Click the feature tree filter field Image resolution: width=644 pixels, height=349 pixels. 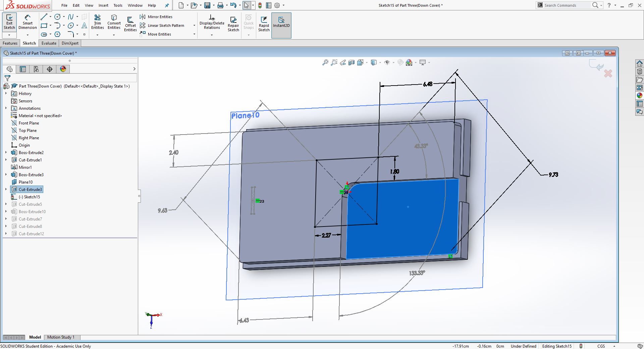click(74, 78)
